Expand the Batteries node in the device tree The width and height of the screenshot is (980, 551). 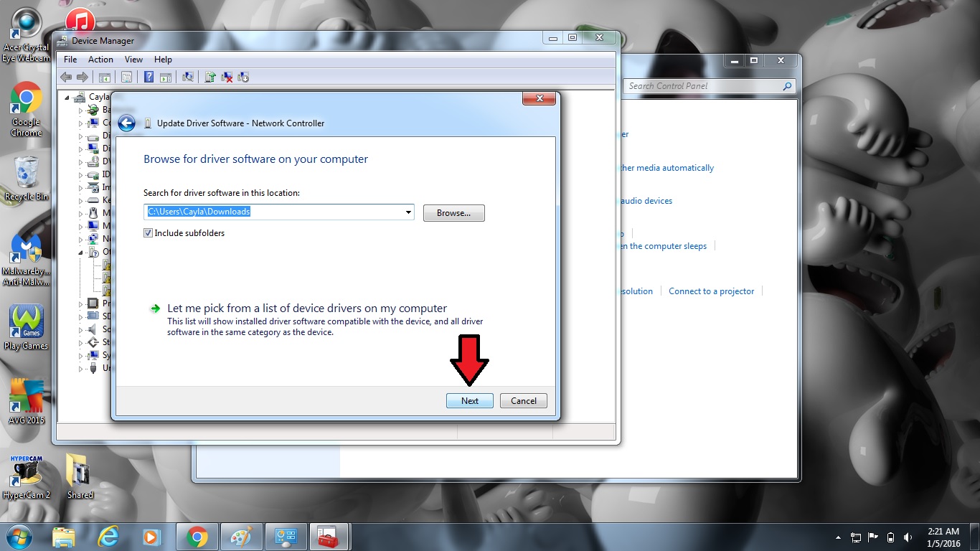tap(81, 110)
